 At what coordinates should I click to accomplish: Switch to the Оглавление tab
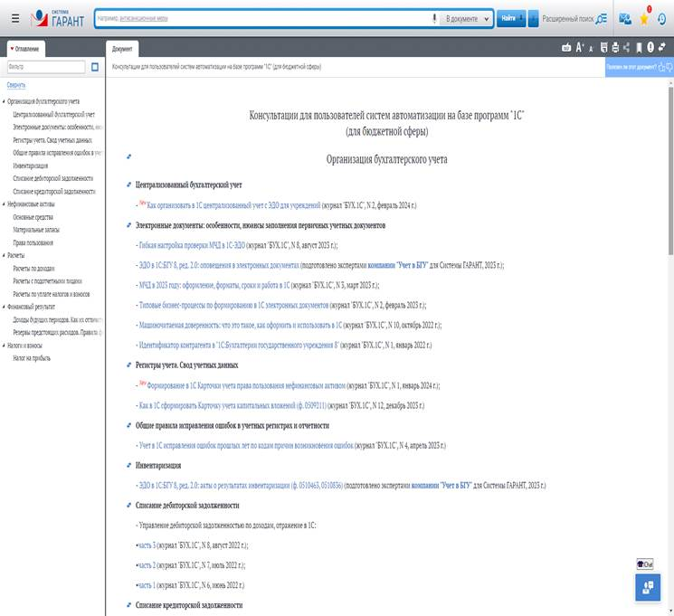(x=26, y=49)
